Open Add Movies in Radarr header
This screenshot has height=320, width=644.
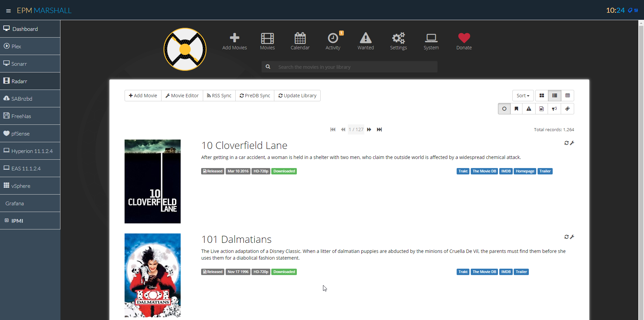tap(234, 42)
